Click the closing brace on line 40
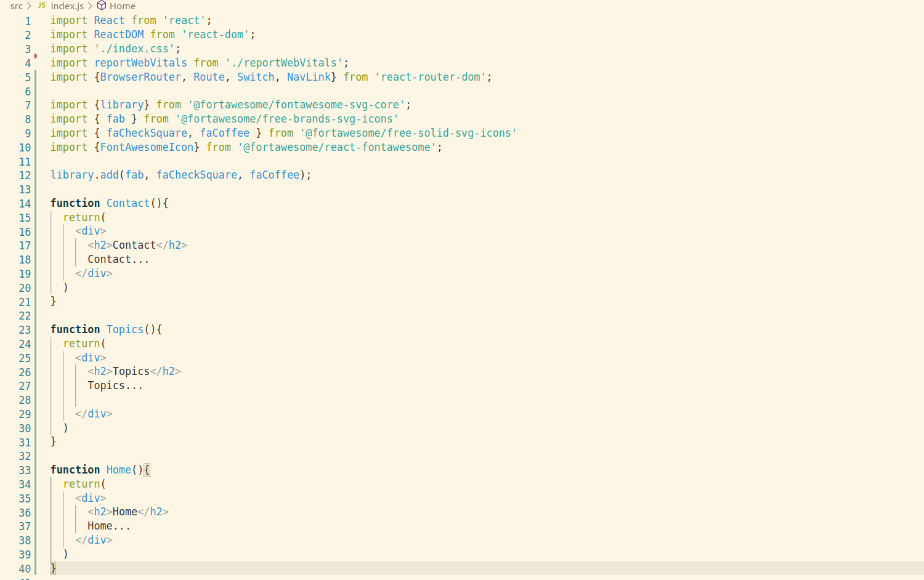924x580 pixels. tap(54, 568)
